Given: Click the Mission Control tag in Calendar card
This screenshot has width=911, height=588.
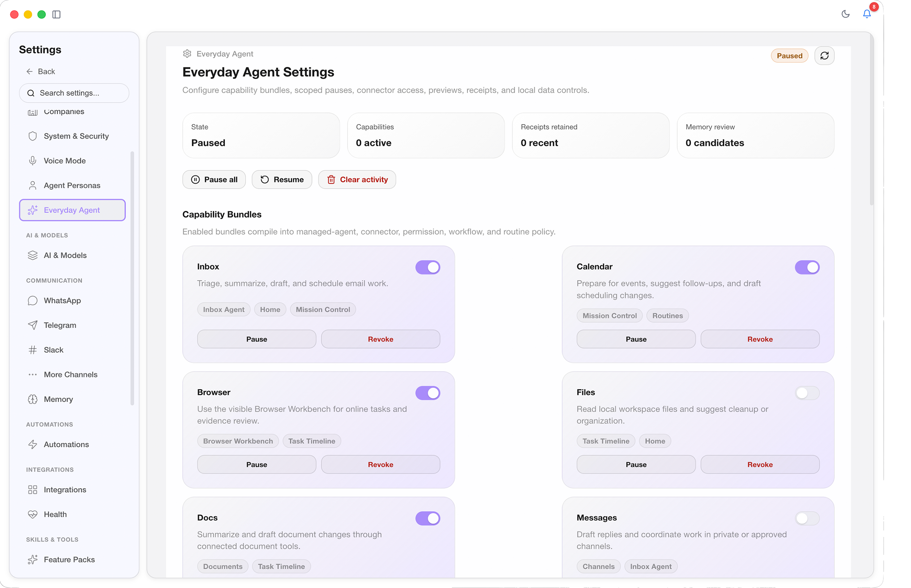Looking at the screenshot, I should 609,316.
